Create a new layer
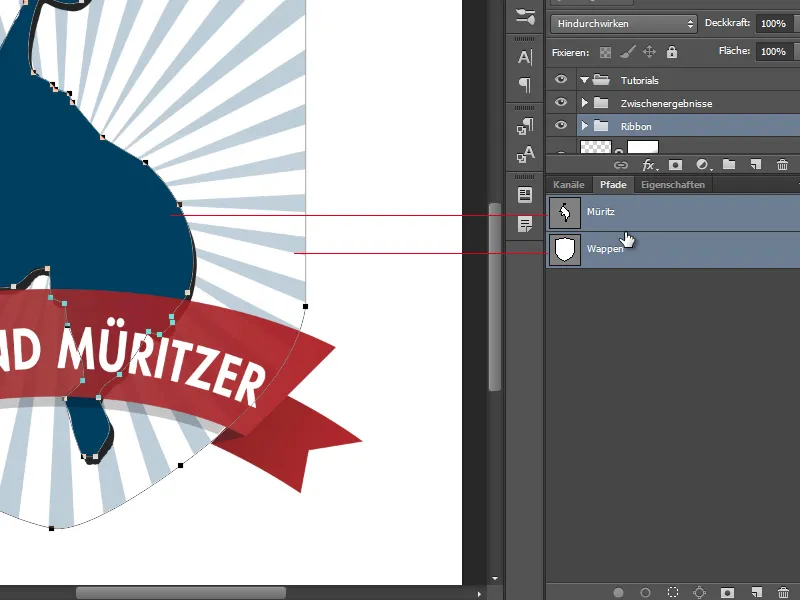 (756, 164)
